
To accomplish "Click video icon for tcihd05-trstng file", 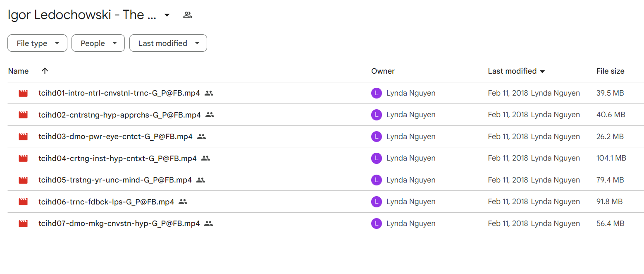I will click(x=23, y=180).
